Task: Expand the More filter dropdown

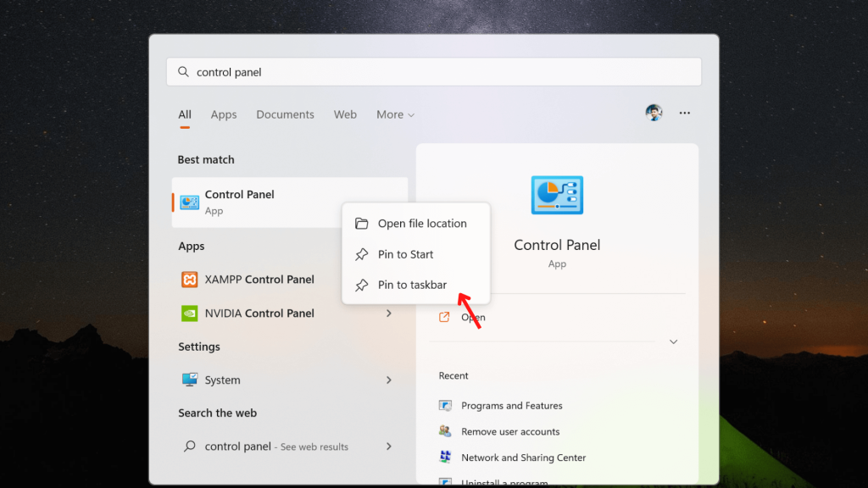Action: click(x=395, y=114)
